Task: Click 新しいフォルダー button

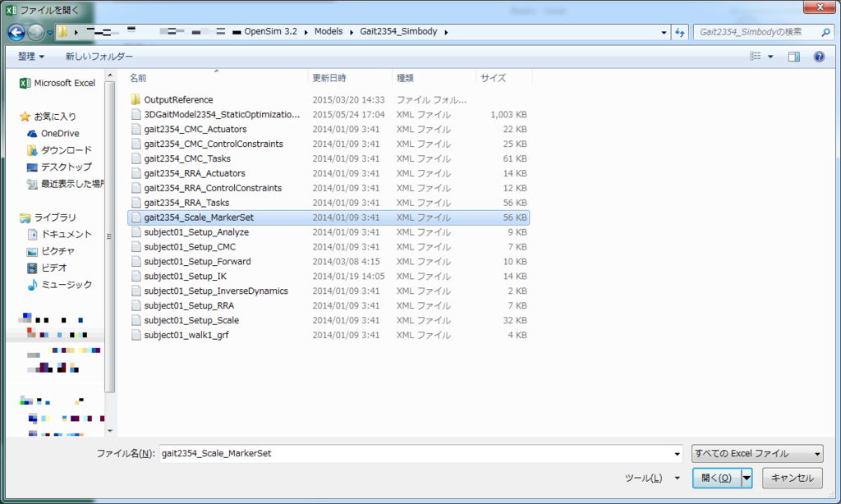Action: (99, 57)
